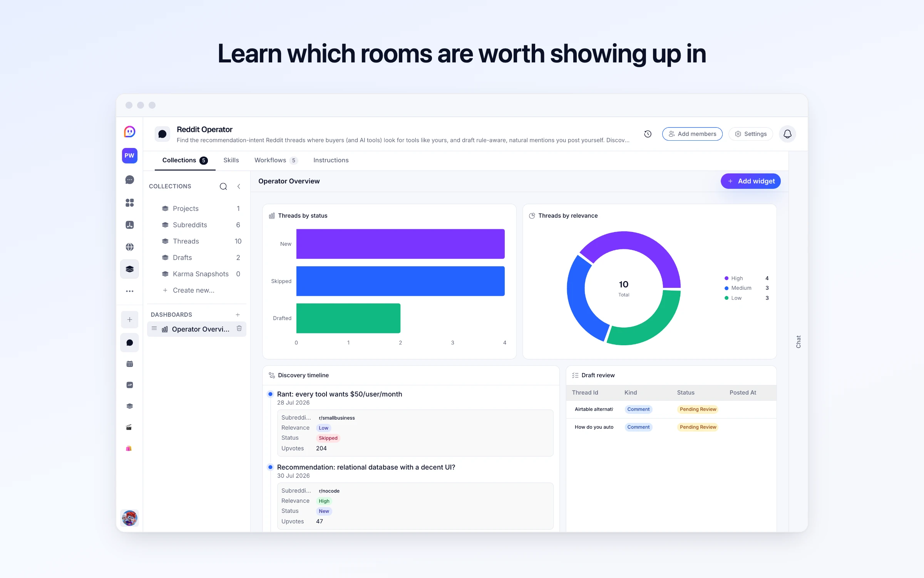Select the PW workspace avatar
This screenshot has height=578, width=924.
point(129,156)
